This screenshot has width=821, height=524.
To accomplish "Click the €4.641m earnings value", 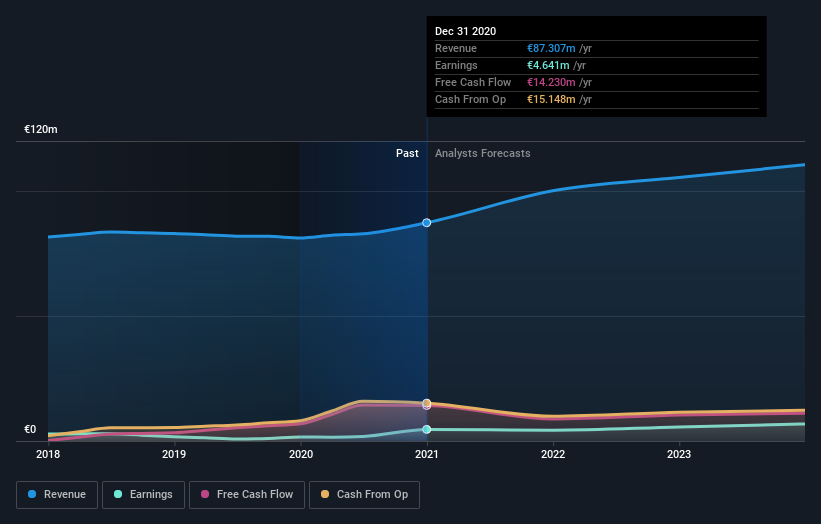I will (548, 65).
